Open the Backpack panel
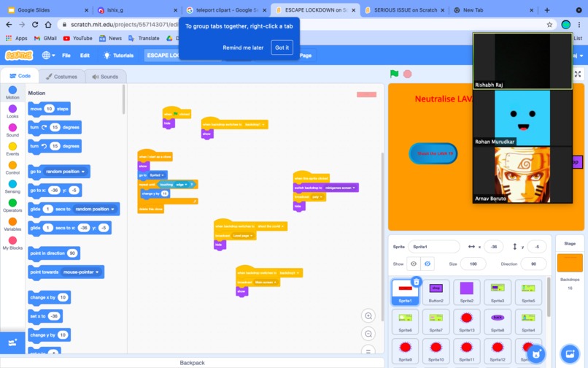Viewport: 588px width, 368px height. pyautogui.click(x=192, y=363)
